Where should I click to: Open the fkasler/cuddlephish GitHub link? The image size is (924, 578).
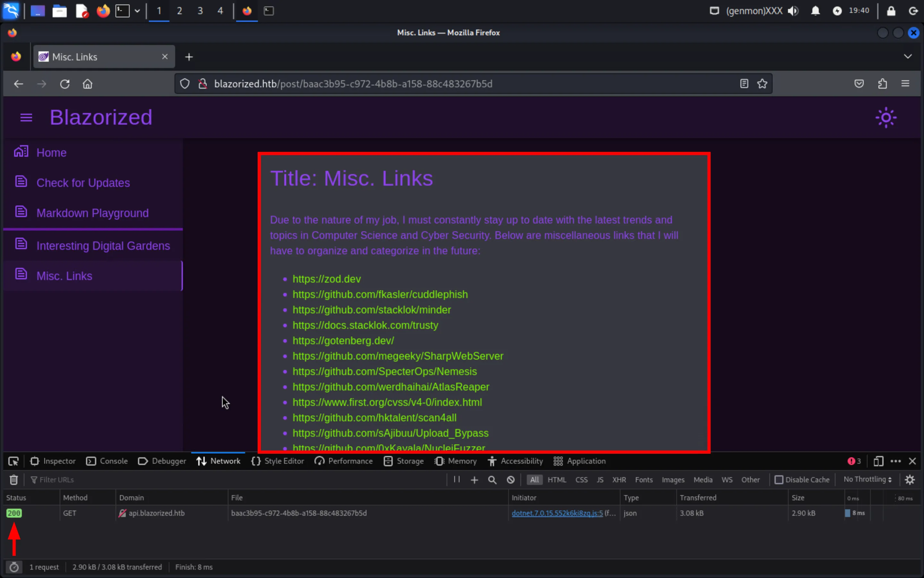pos(380,294)
